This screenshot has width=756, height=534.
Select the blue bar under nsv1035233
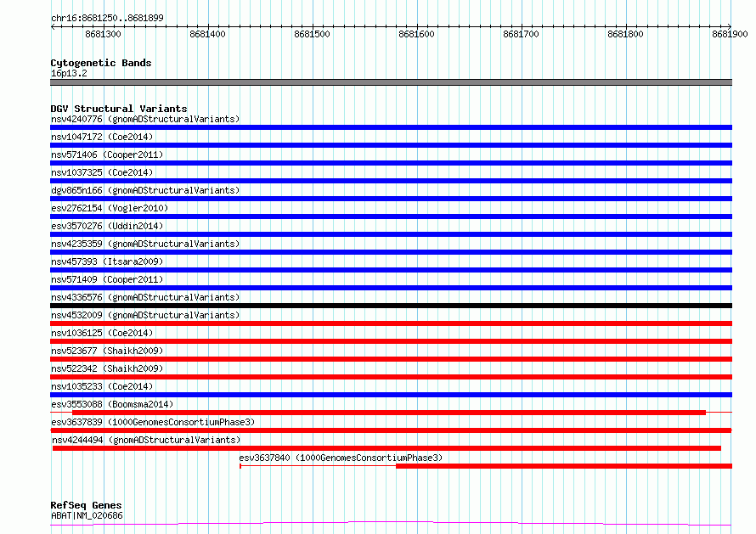391,395
